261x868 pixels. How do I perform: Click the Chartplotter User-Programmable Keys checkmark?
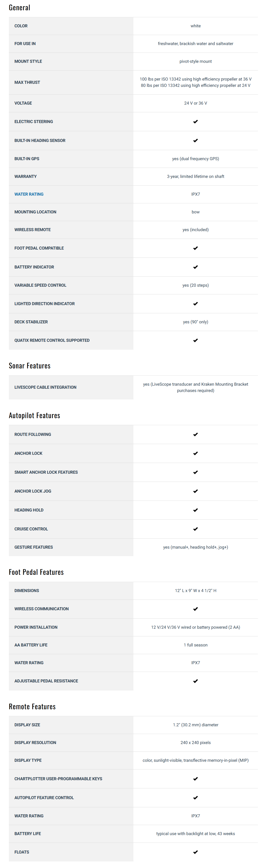pyautogui.click(x=196, y=779)
